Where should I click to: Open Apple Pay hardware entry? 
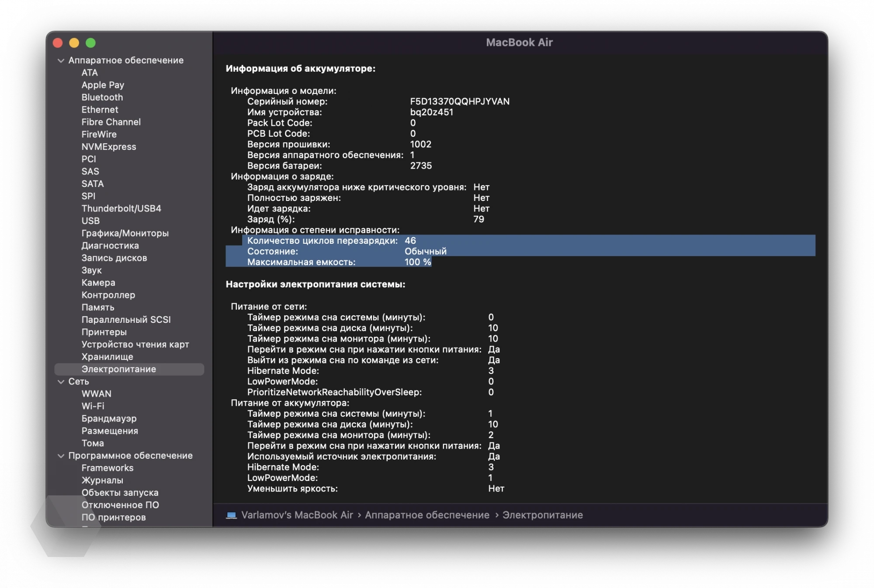tap(103, 85)
